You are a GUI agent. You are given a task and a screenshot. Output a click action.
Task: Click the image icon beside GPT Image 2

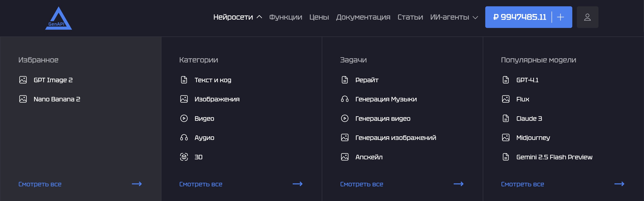pyautogui.click(x=23, y=80)
